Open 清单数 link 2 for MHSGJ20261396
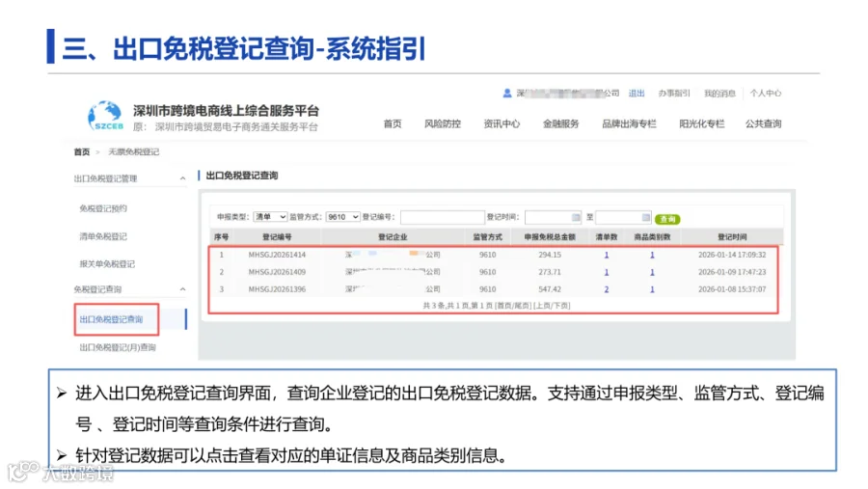Screen dimensions: 868x489 pos(607,289)
